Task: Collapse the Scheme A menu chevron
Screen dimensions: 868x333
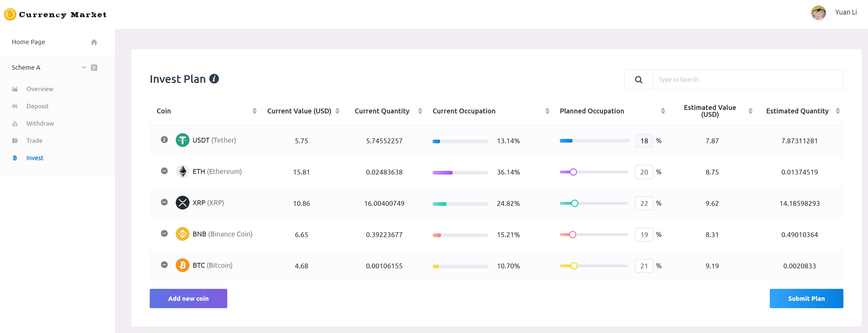Action: click(84, 67)
